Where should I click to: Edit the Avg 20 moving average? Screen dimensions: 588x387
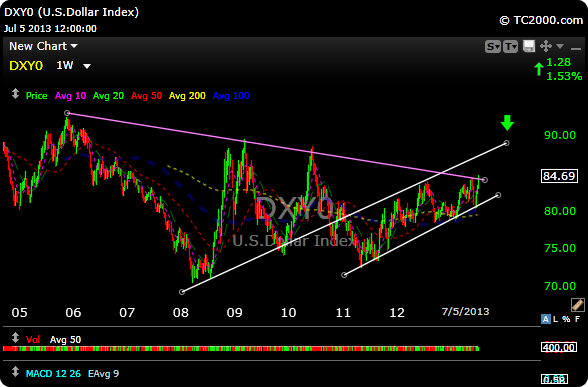click(x=108, y=96)
